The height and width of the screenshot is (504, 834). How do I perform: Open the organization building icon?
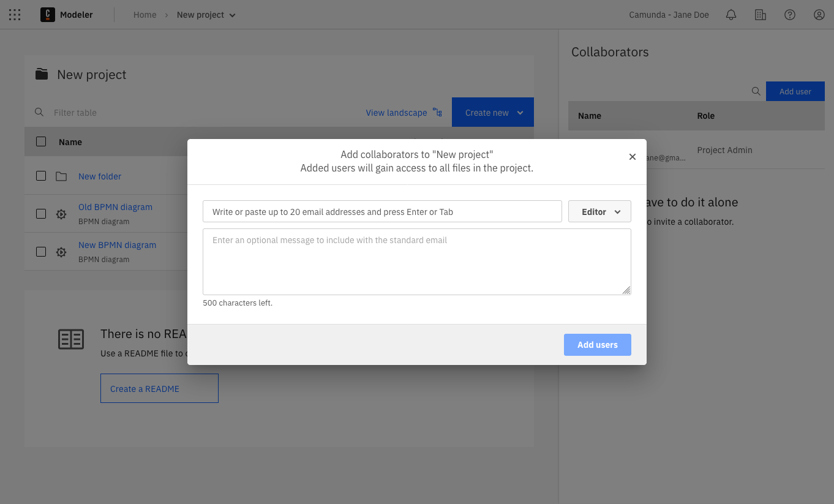pyautogui.click(x=760, y=15)
